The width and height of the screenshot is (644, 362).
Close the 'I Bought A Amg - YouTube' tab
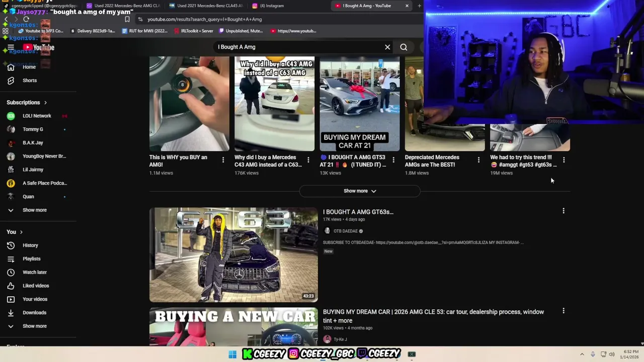(x=407, y=6)
